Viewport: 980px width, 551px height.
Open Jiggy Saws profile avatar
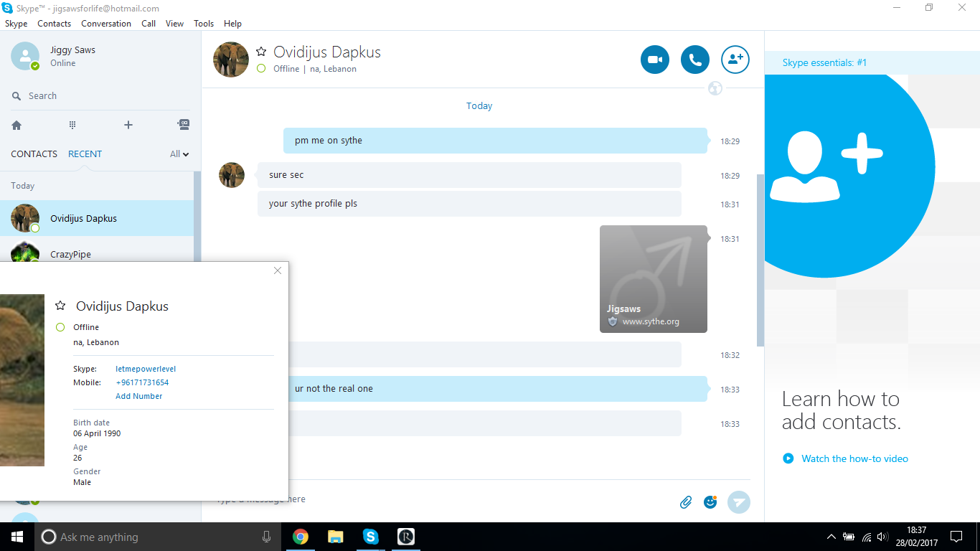tap(25, 56)
